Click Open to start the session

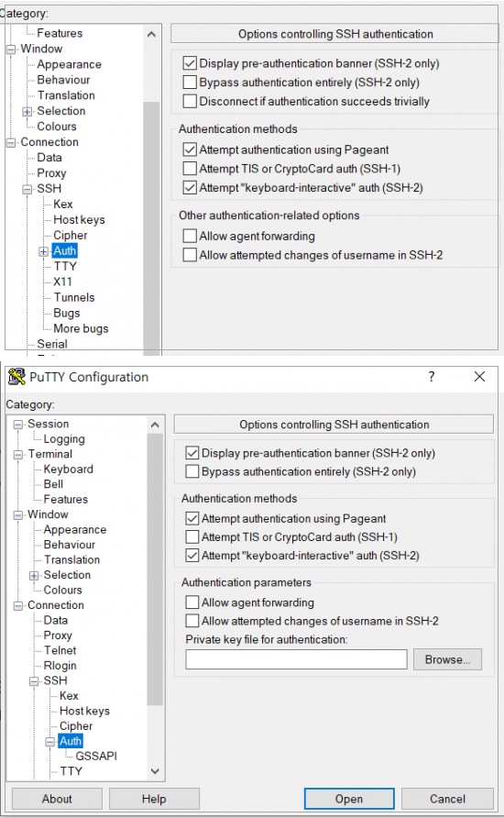(349, 799)
